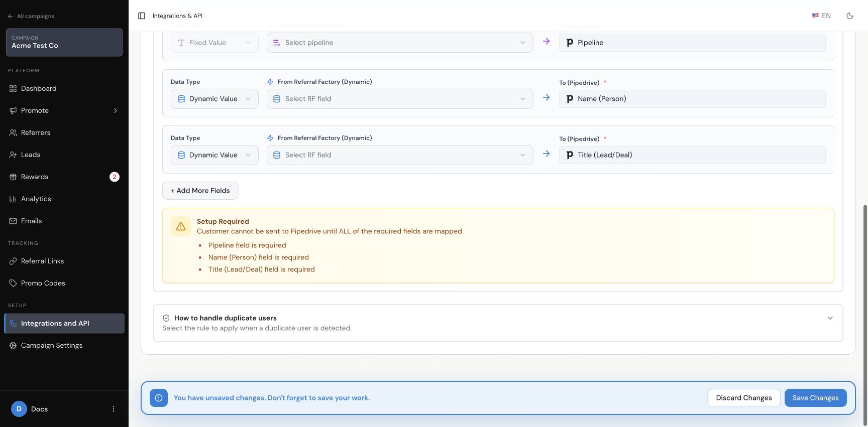This screenshot has width=868, height=427.
Task: Click the Docs avatar
Action: click(19, 409)
